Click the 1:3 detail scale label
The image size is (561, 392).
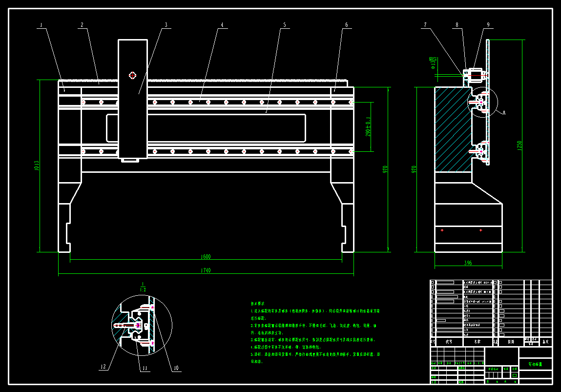pos(143,289)
